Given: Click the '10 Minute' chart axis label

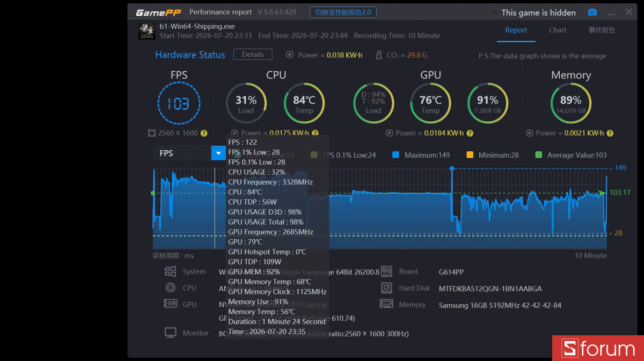Looking at the screenshot, I should (590, 255).
